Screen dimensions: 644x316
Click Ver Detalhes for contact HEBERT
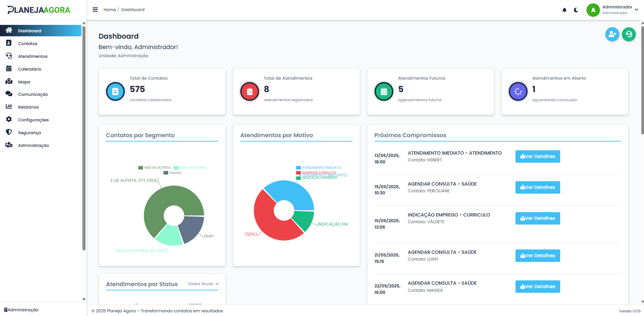tap(537, 156)
